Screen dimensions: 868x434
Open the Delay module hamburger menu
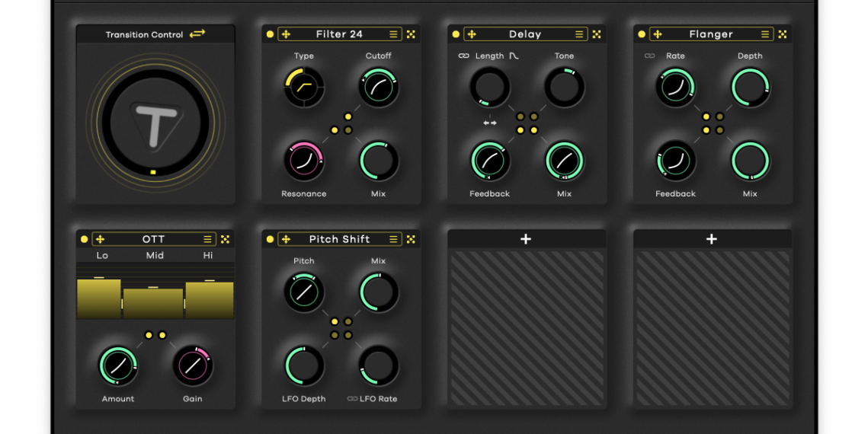tap(579, 34)
